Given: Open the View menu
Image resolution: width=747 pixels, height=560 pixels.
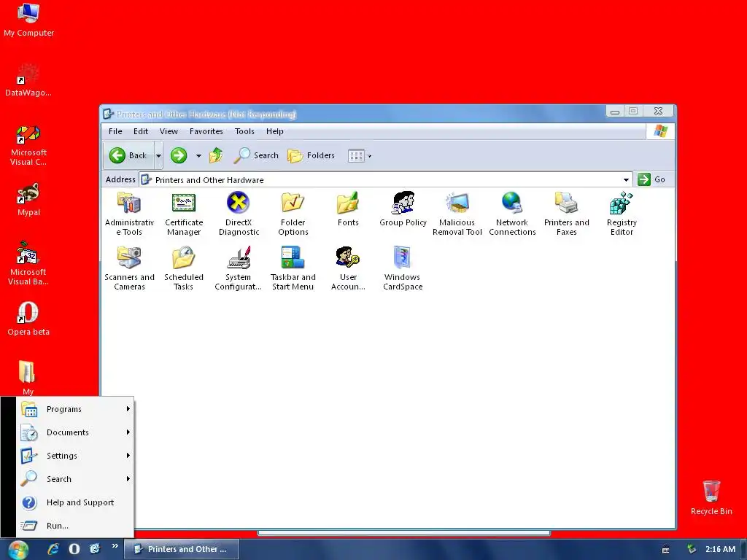Looking at the screenshot, I should 169,131.
